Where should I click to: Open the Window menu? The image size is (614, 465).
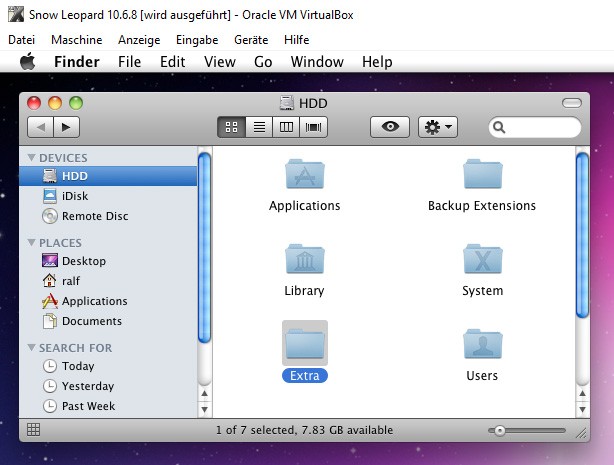[317, 62]
